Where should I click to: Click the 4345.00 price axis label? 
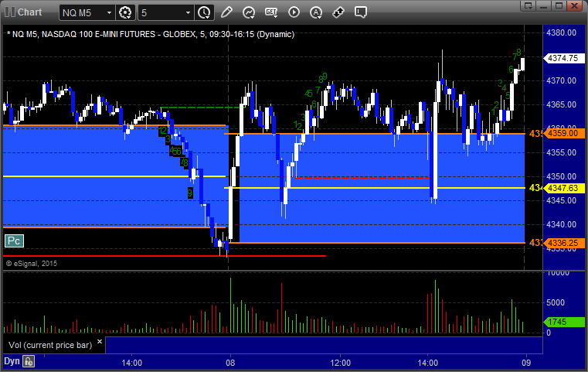pyautogui.click(x=561, y=200)
